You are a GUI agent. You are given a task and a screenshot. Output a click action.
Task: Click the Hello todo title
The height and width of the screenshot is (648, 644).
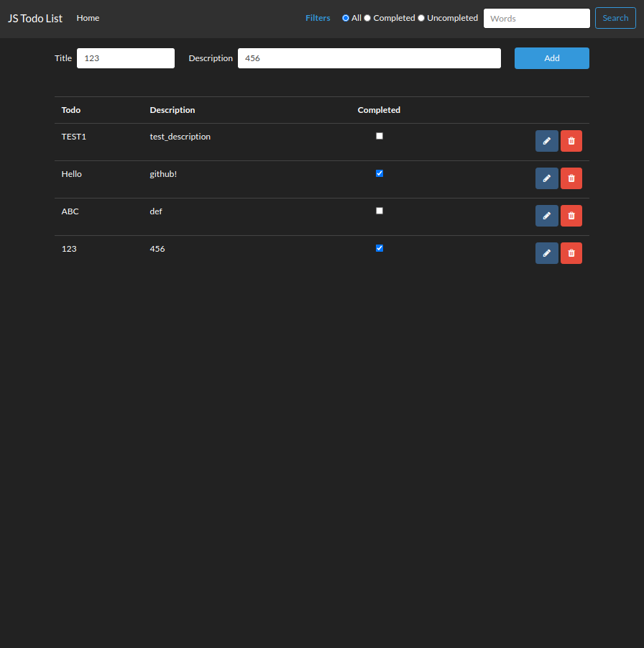pos(71,174)
